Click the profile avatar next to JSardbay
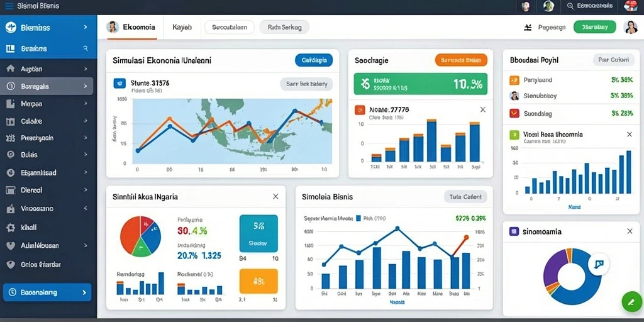644x322 pixels. [630, 27]
